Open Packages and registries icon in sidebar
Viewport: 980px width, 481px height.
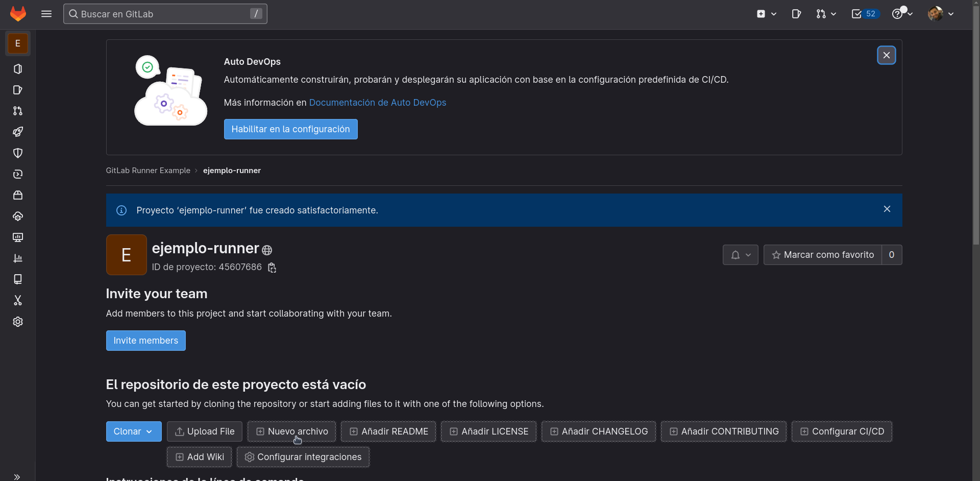[18, 195]
